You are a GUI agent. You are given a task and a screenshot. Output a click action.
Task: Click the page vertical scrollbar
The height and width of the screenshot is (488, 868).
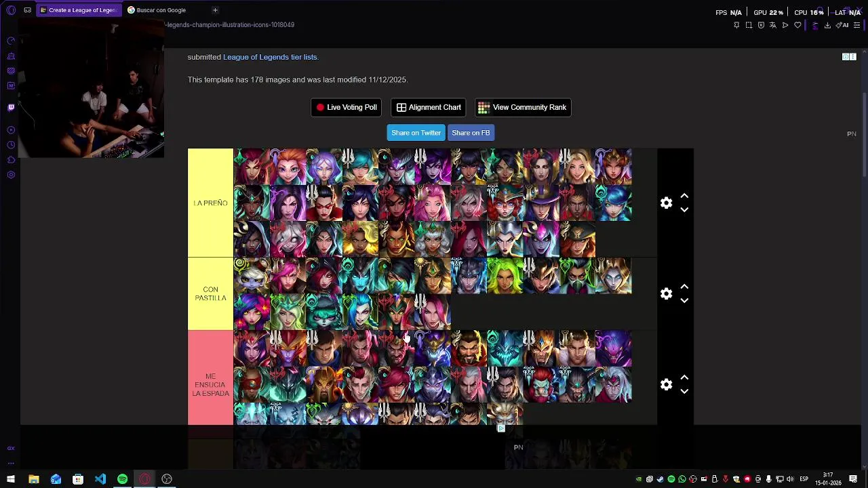pos(864,136)
